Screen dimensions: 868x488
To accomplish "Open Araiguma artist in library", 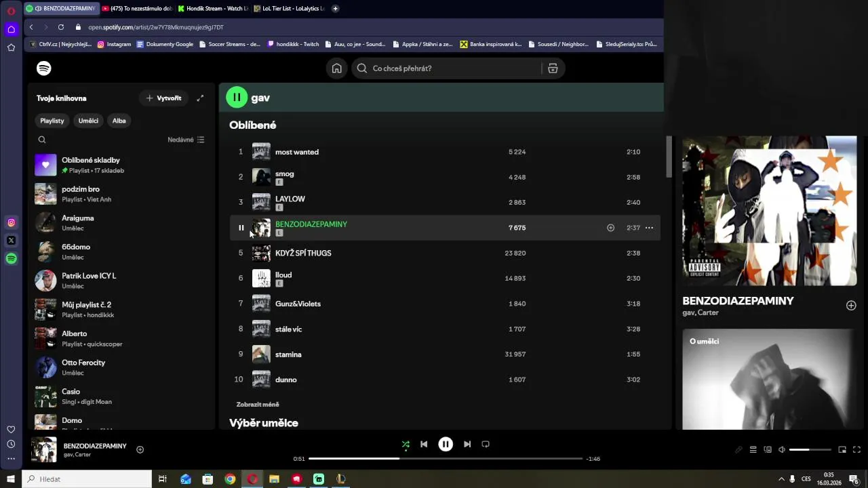I will (x=122, y=223).
